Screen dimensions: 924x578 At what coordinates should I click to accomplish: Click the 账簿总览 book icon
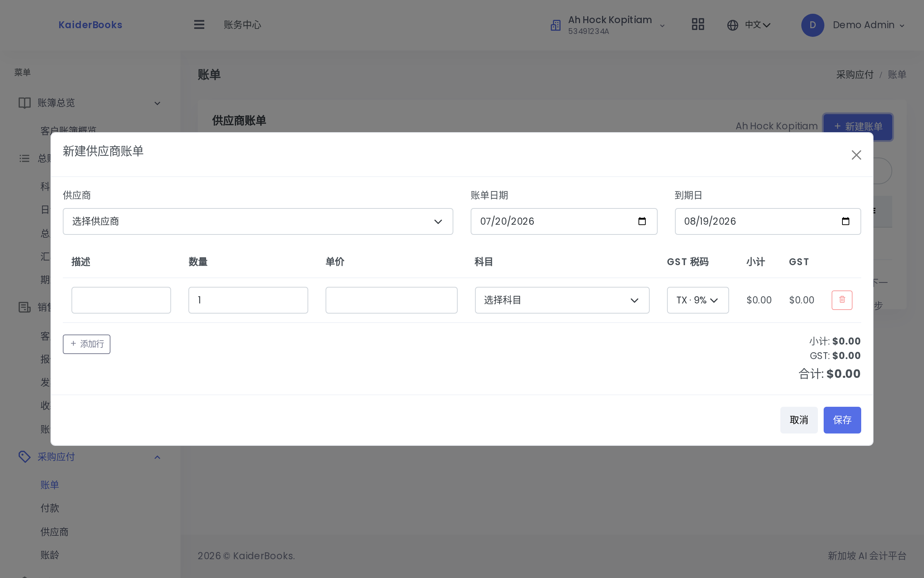coord(25,103)
